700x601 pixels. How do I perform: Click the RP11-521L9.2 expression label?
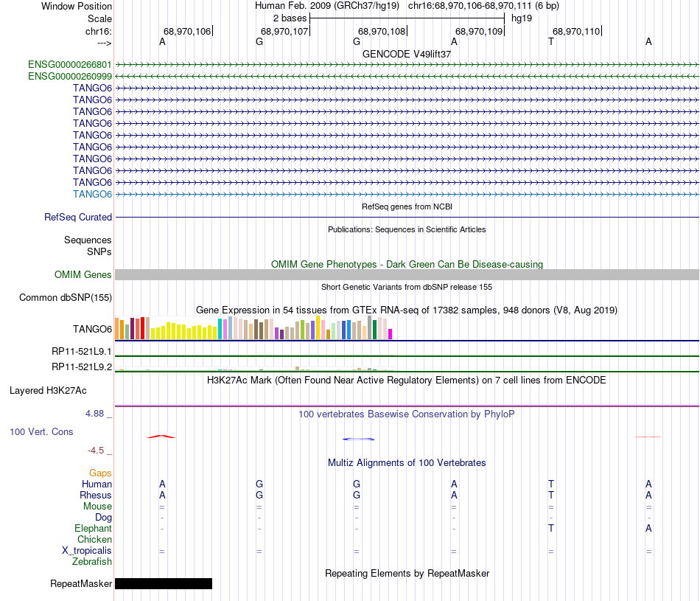[x=82, y=366]
